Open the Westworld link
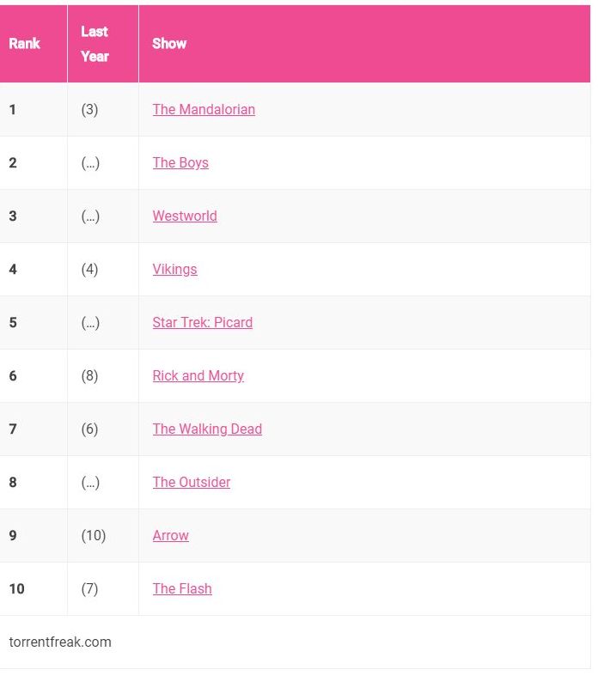Viewport: 598px width, 700px height. [x=185, y=216]
